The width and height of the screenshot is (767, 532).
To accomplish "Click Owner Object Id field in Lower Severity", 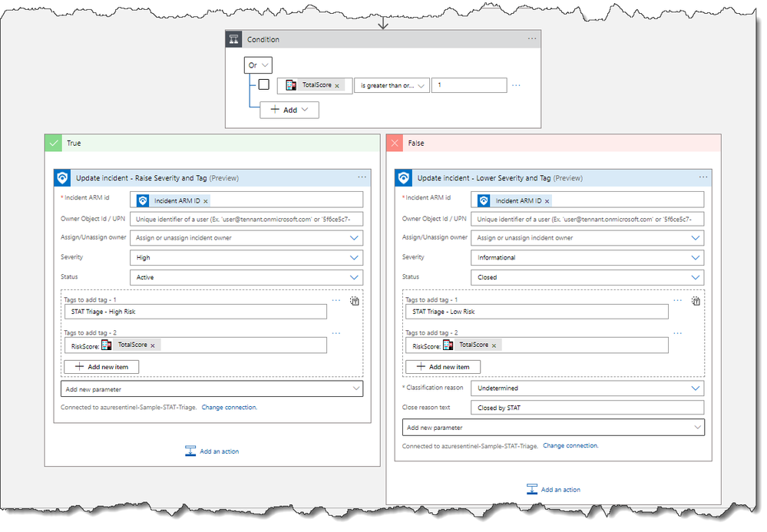I will pos(587,219).
